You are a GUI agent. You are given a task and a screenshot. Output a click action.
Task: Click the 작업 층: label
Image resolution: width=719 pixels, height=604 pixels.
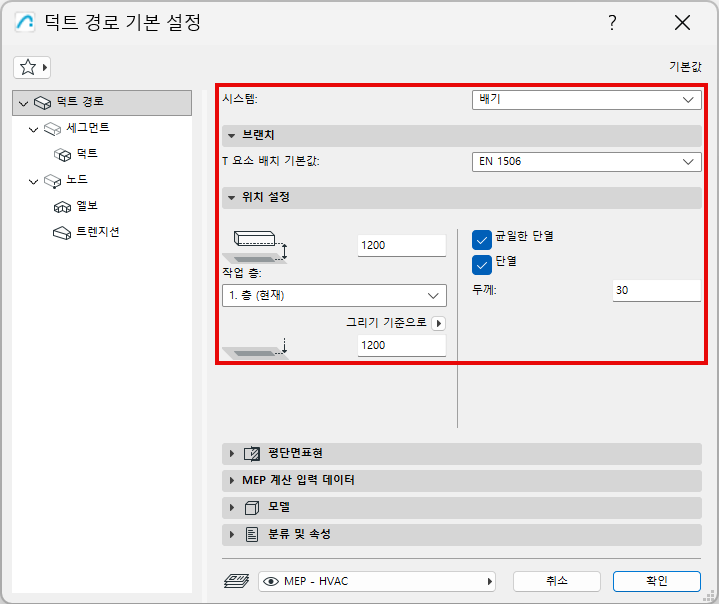point(242,273)
